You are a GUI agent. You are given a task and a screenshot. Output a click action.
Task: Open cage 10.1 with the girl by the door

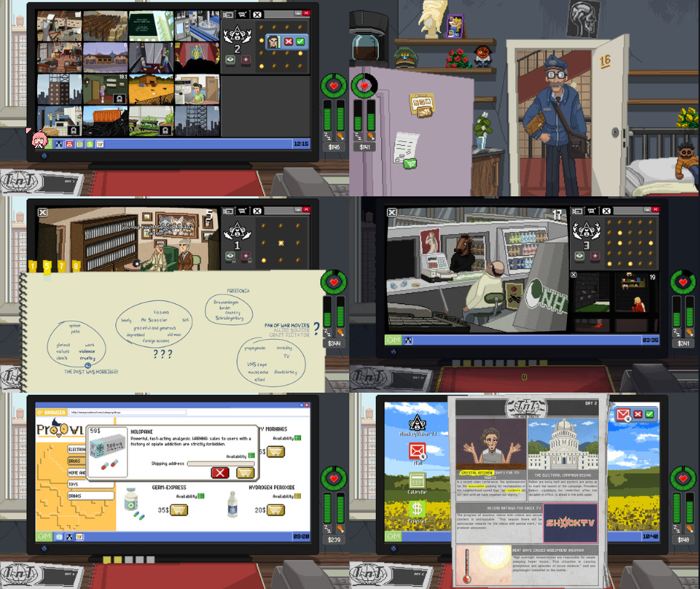coord(106,89)
